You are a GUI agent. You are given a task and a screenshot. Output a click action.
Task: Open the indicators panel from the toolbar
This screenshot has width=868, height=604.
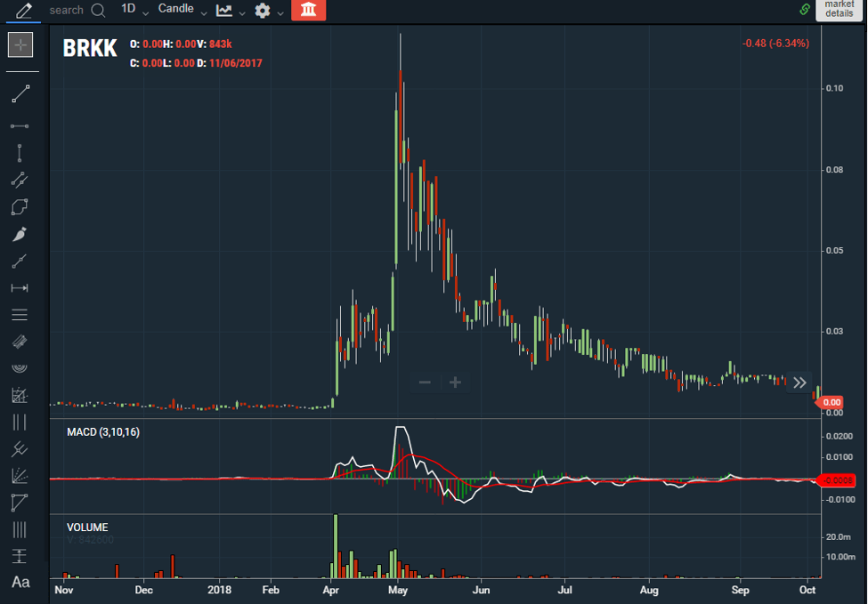point(226,12)
